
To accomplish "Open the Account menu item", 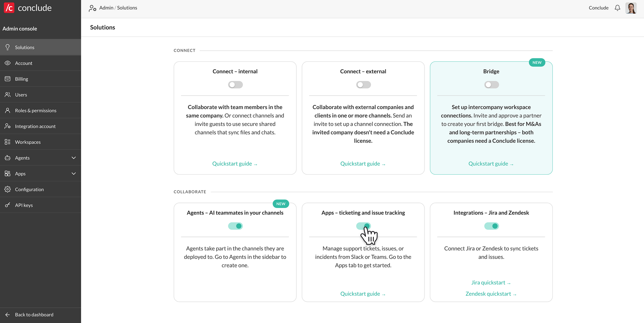I will click(x=41, y=63).
